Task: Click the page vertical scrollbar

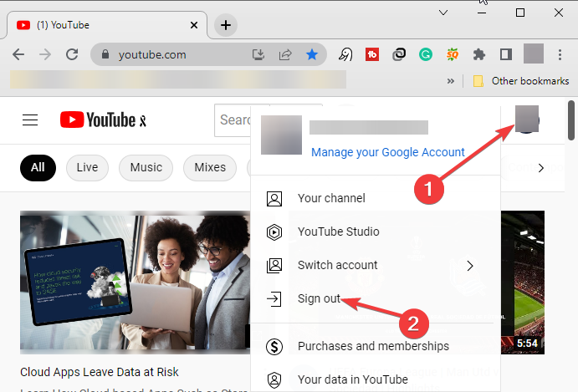Action: point(571,120)
